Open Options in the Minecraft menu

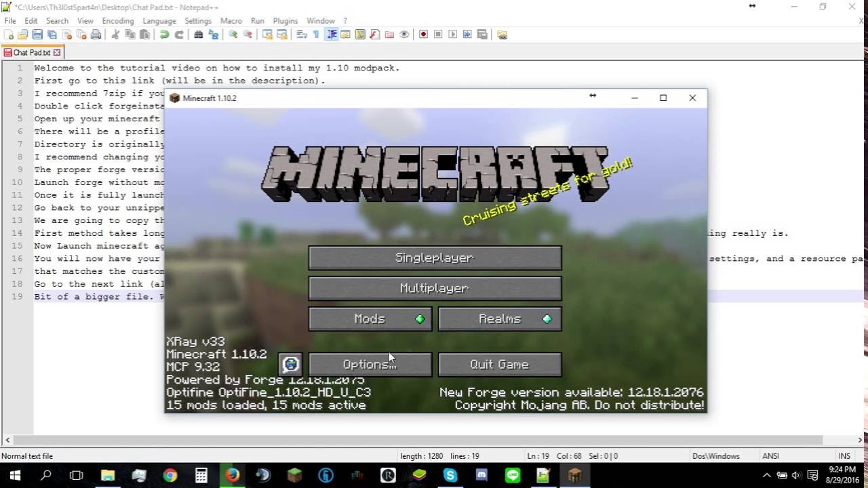pos(370,364)
